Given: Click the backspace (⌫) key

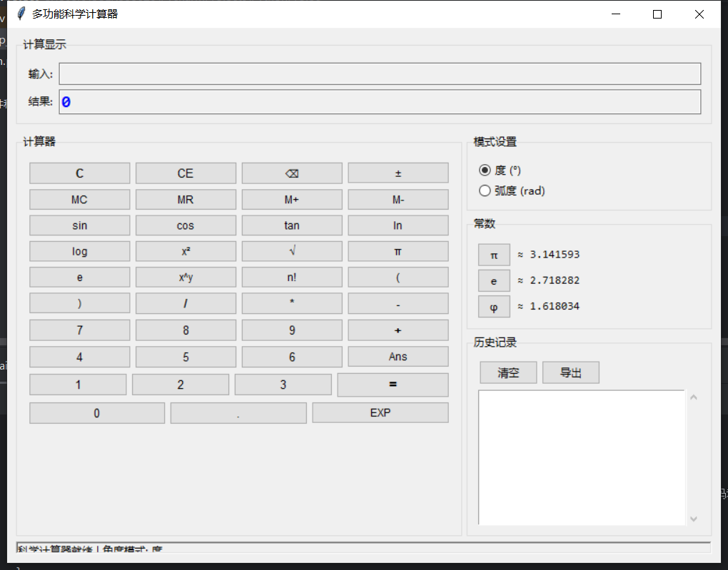Looking at the screenshot, I should [292, 173].
